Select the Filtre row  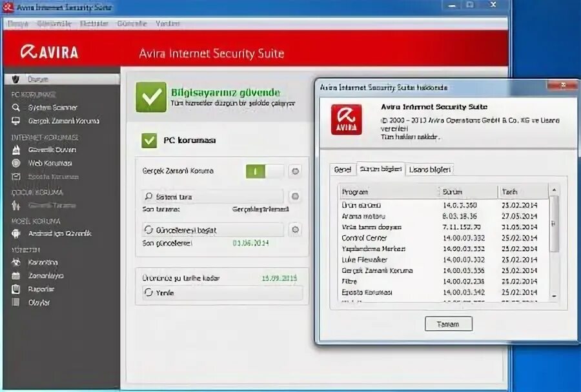point(444,281)
